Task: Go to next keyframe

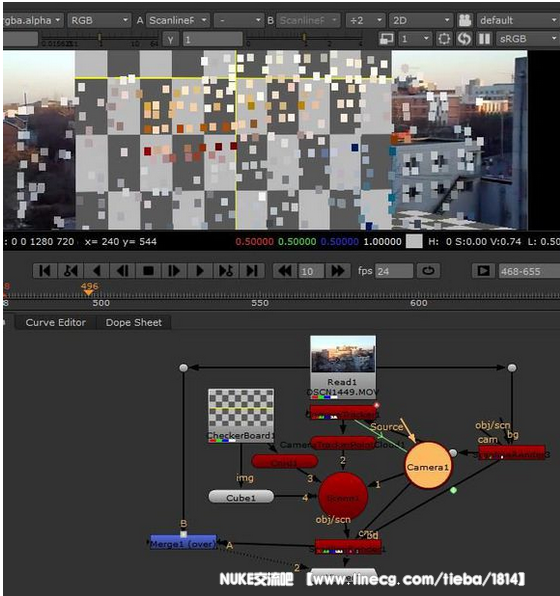Action: pos(226,271)
